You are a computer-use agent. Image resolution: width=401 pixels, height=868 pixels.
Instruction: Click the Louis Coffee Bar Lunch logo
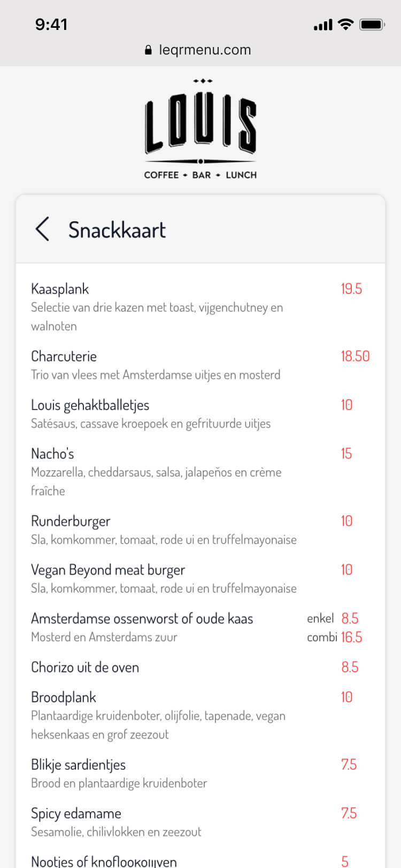[200, 129]
